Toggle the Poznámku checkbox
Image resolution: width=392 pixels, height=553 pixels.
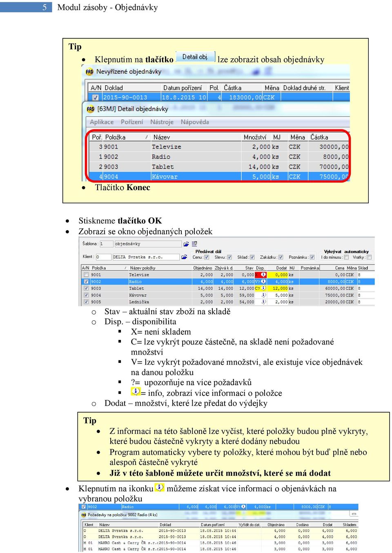click(x=312, y=257)
